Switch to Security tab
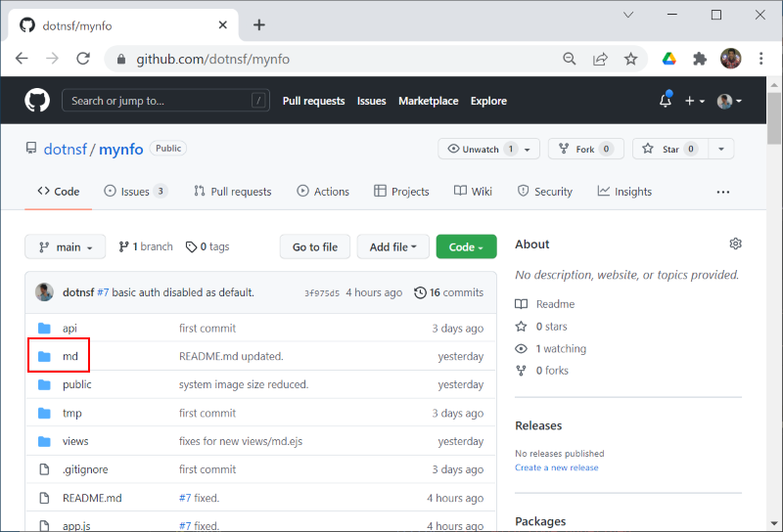This screenshot has height=532, width=783. (x=545, y=192)
